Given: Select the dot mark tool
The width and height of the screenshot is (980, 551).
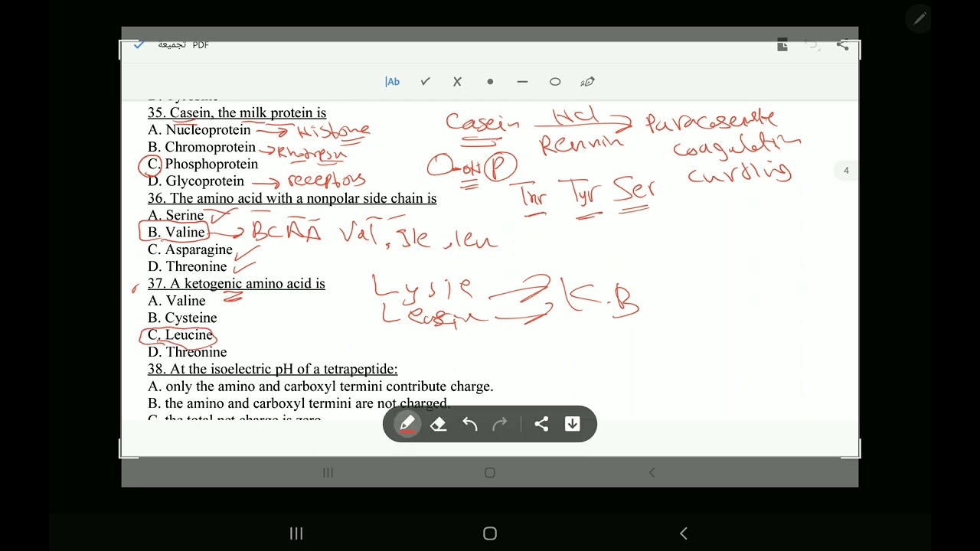Looking at the screenshot, I should 490,82.
